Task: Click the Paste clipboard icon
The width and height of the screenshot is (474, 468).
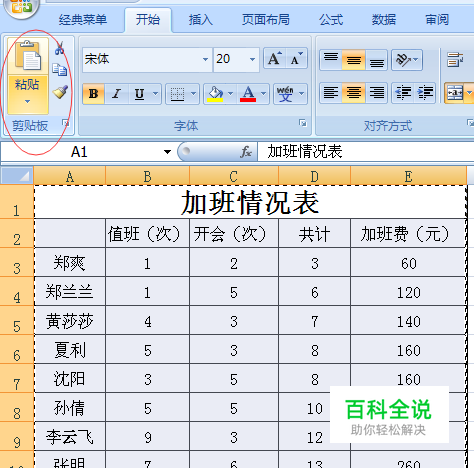Action: pos(28,56)
